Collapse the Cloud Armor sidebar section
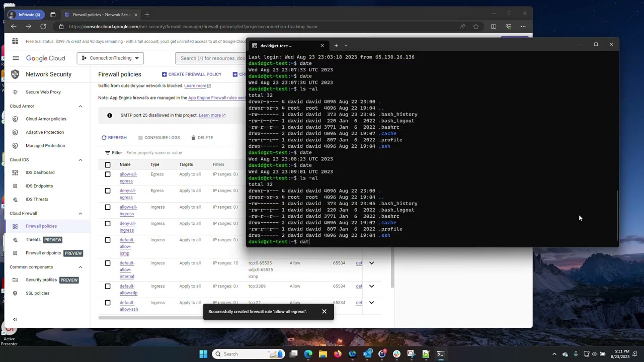The height and width of the screenshot is (362, 644). point(80,107)
